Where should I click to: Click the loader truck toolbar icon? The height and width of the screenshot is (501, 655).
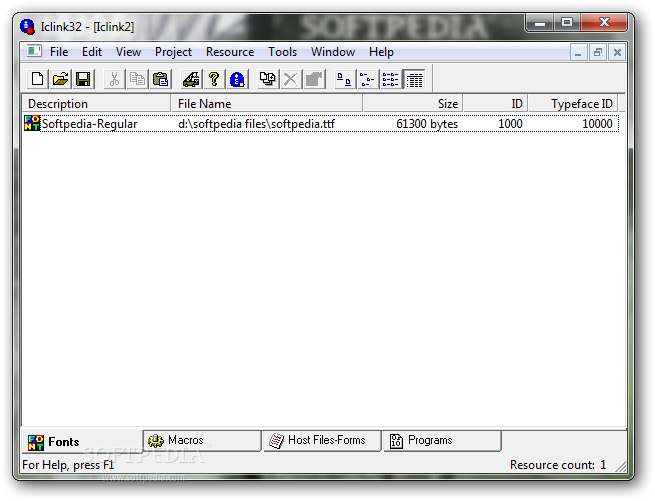pos(191,79)
